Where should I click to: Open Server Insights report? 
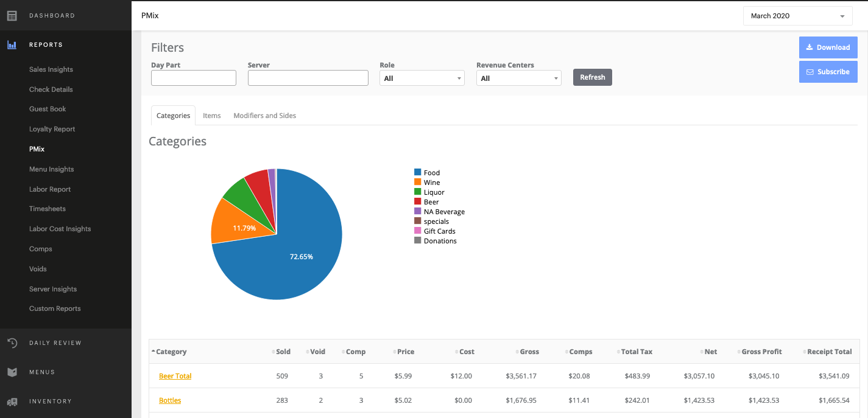click(x=53, y=289)
